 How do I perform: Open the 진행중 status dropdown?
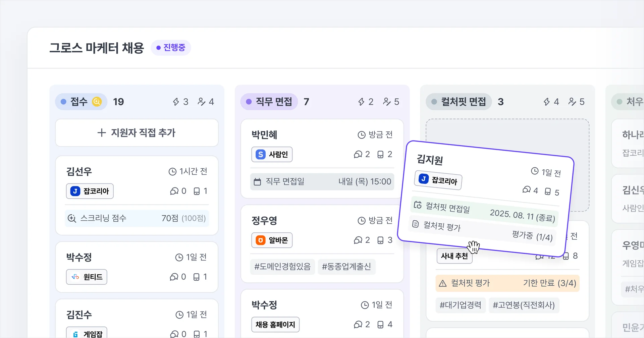[x=171, y=47]
